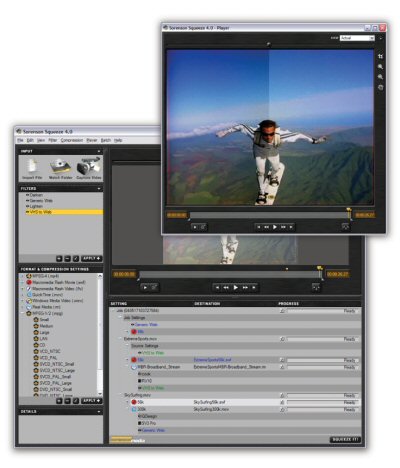Click the main preview timeline scrub bar
The height and width of the screenshot is (468, 400).
[230, 274]
